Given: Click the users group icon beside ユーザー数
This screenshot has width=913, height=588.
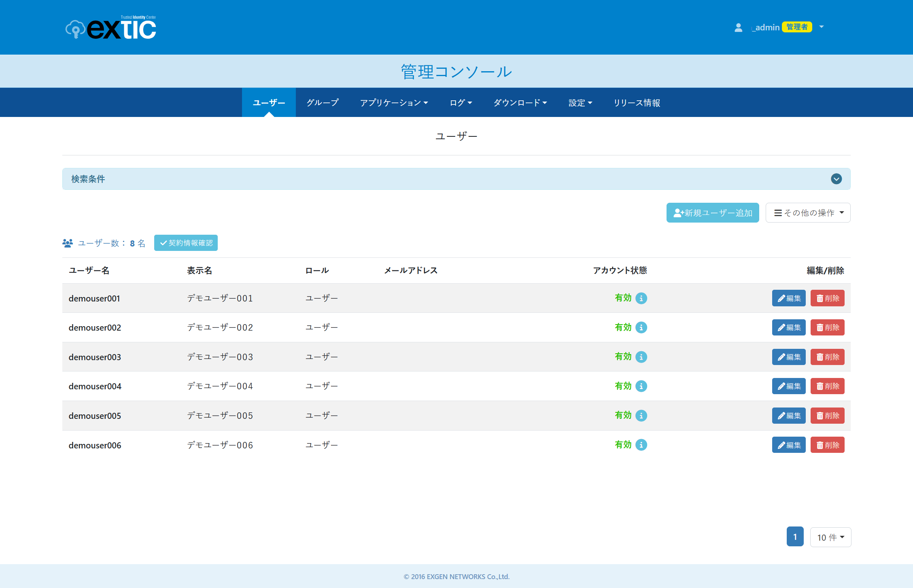Looking at the screenshot, I should (x=68, y=243).
